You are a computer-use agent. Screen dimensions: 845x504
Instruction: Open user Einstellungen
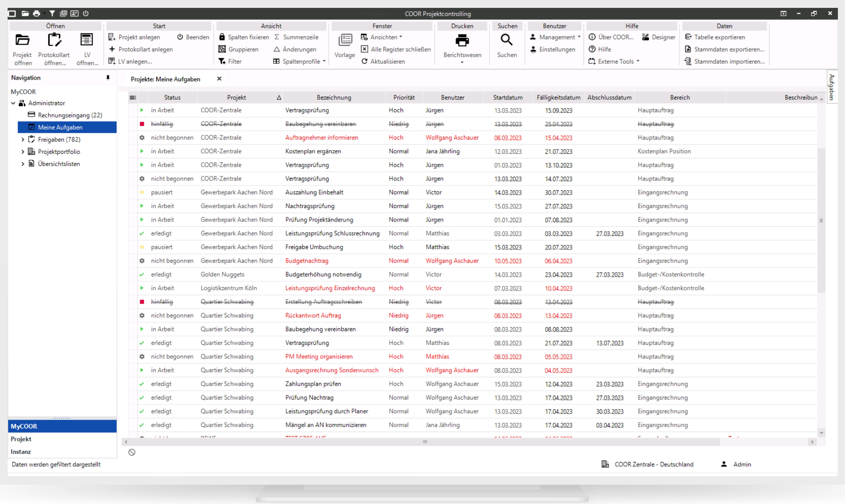[x=553, y=49]
